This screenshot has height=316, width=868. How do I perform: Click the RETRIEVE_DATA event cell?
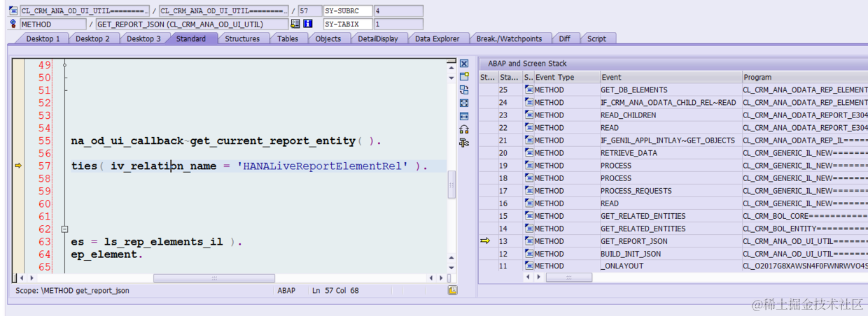coord(671,153)
